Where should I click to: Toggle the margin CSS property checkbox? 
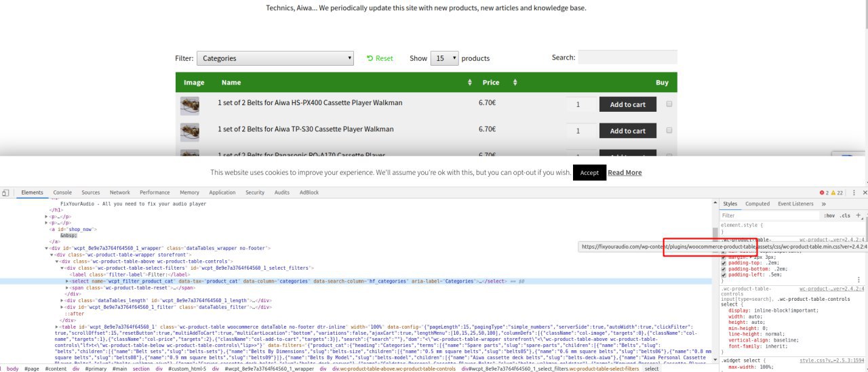pyautogui.click(x=724, y=257)
